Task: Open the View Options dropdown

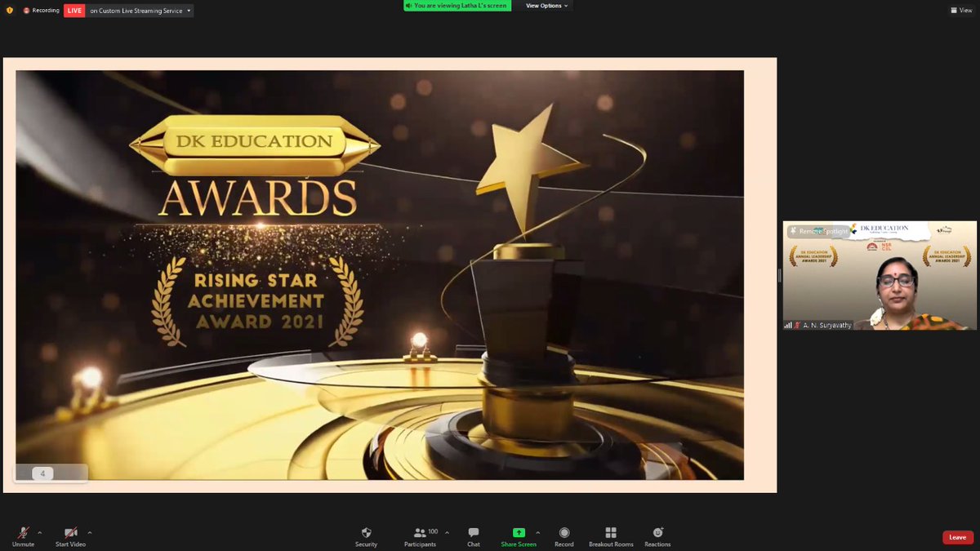Action: [546, 6]
